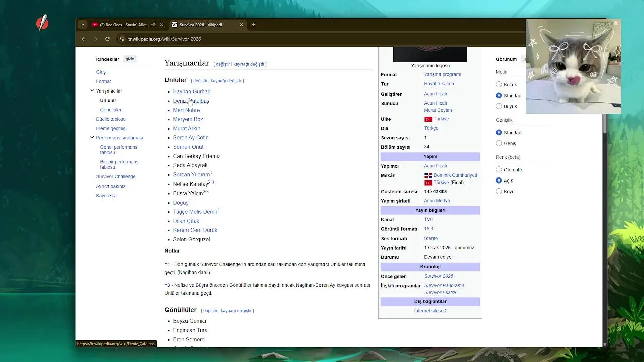Select Koyu color mode
This screenshot has height=362, width=644.
click(x=499, y=191)
